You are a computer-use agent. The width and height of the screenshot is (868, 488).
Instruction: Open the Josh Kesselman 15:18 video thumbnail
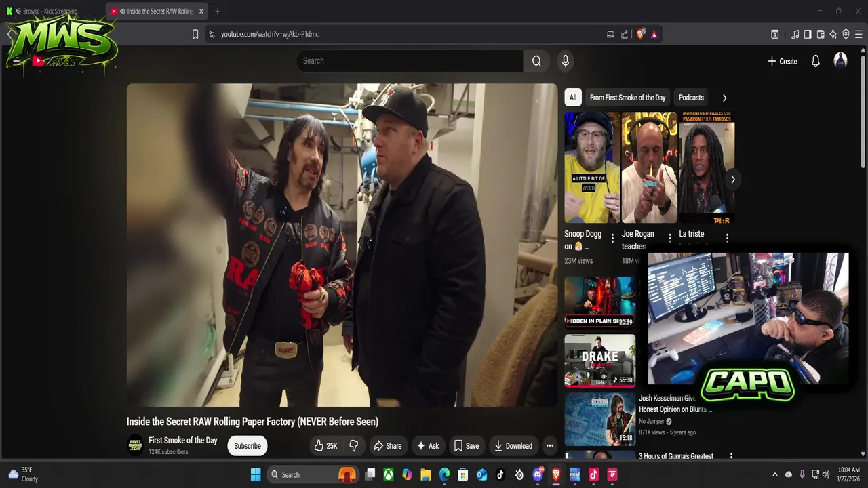click(600, 418)
